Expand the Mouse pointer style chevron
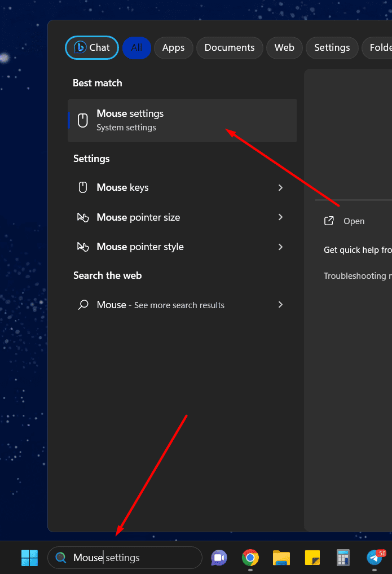Image resolution: width=392 pixels, height=574 pixels. 280,247
